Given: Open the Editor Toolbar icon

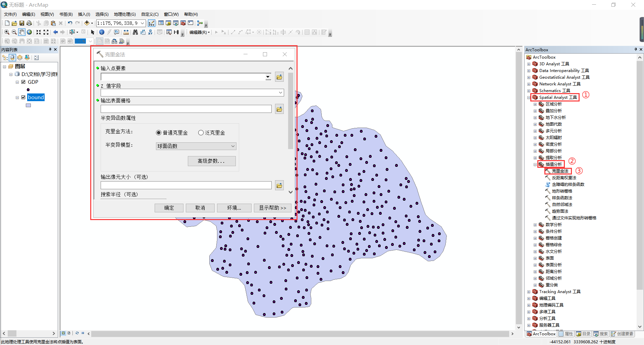Looking at the screenshot, I should pyautogui.click(x=152, y=23).
